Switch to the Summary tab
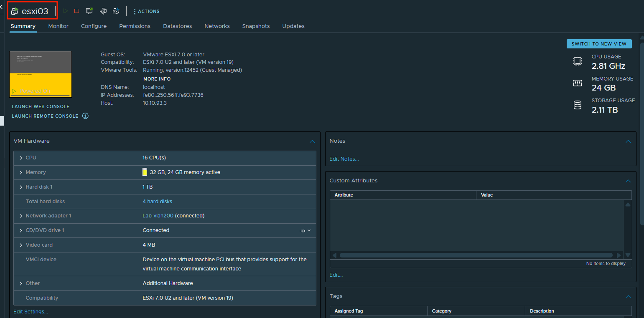Screen dimensions: 644x318 23,26
